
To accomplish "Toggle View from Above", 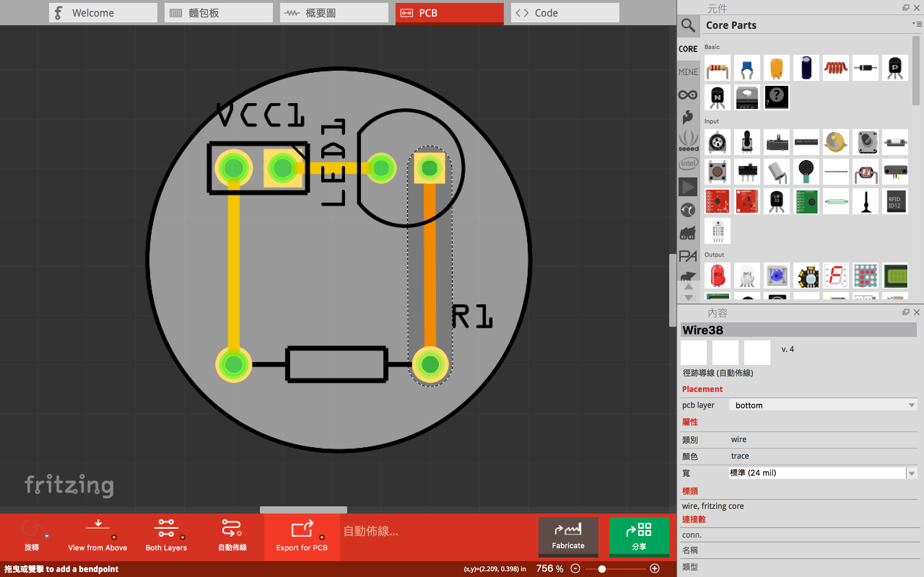I will click(98, 535).
